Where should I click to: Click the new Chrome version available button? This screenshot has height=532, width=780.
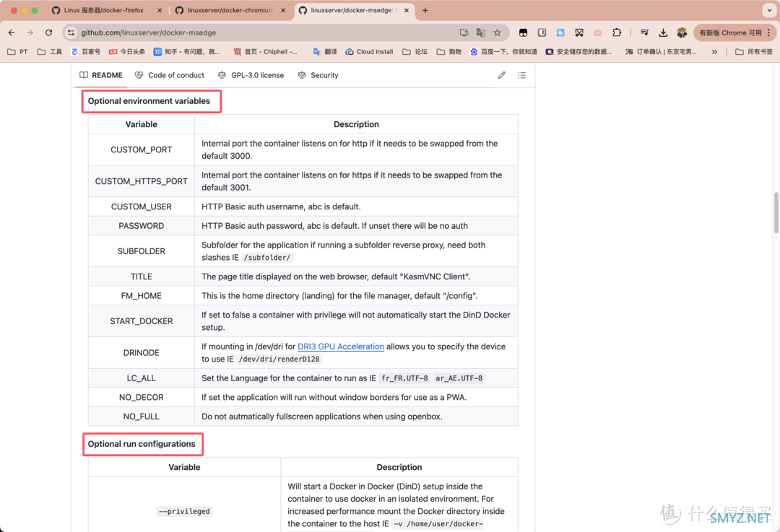pyautogui.click(x=729, y=32)
